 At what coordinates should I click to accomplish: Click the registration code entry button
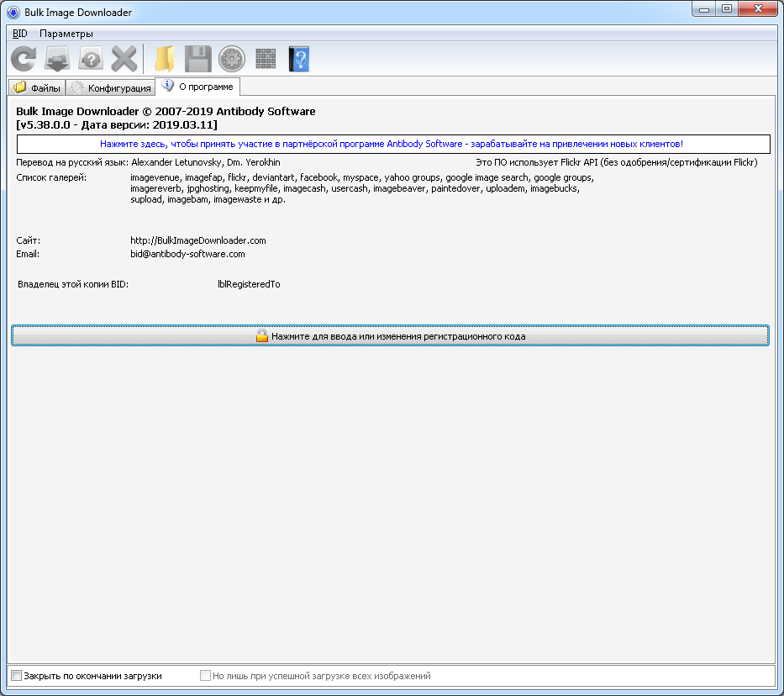(x=390, y=335)
